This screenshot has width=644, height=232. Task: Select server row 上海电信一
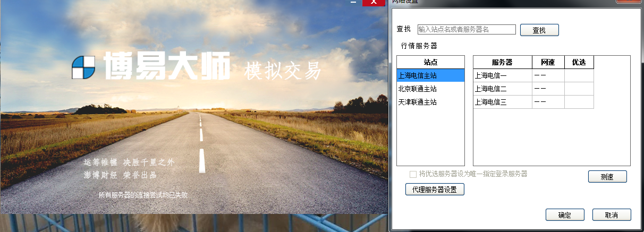pos(502,75)
